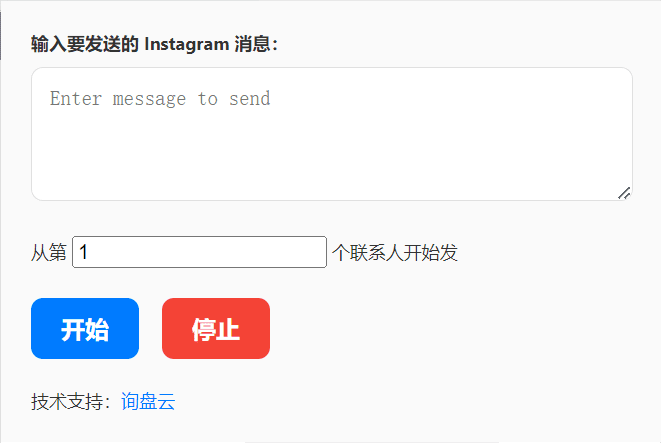This screenshot has width=661, height=443.
Task: Click the 从第 label before number field
Action: point(49,252)
